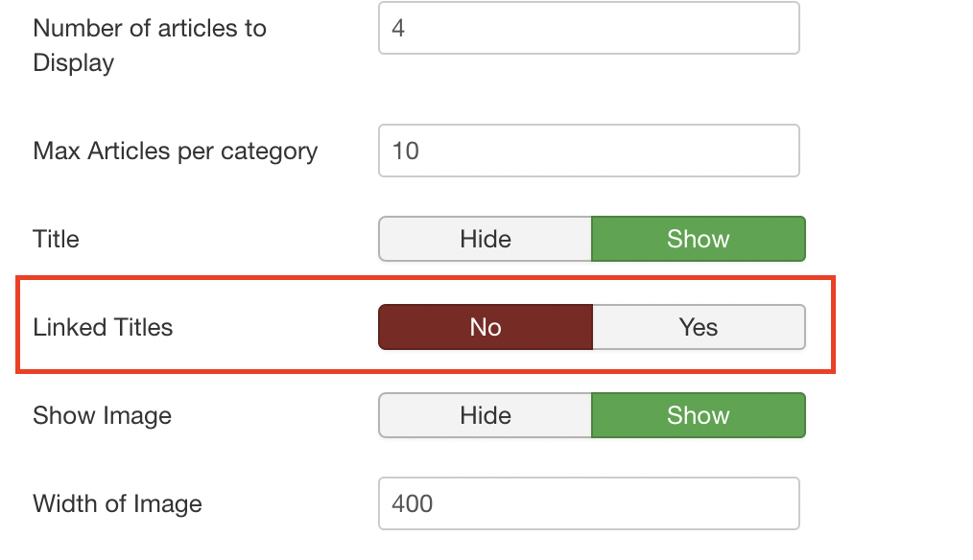Set Title toggle to Hide
Screen dimensions: 973x560
coord(486,239)
